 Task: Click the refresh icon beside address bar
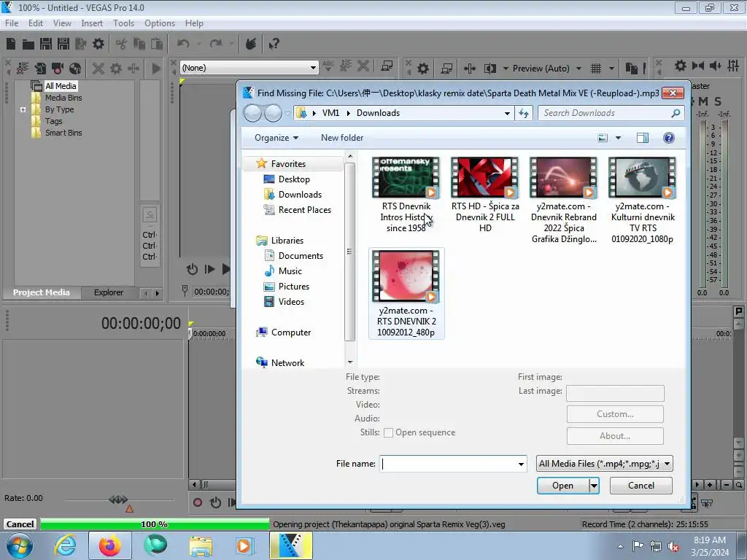524,113
